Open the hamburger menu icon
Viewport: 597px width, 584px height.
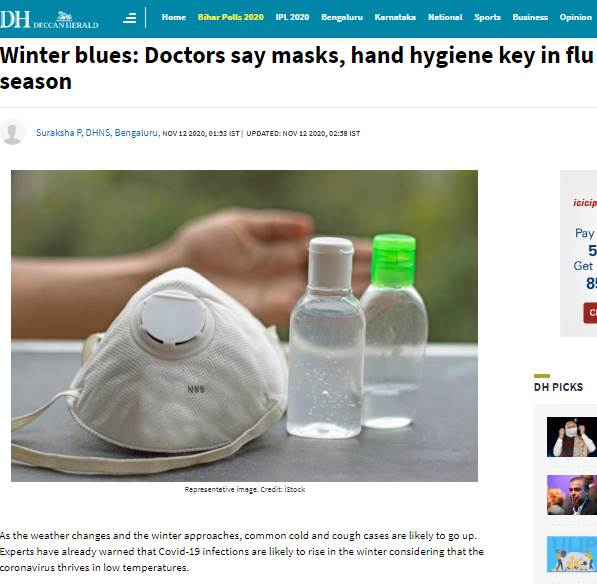coord(129,18)
